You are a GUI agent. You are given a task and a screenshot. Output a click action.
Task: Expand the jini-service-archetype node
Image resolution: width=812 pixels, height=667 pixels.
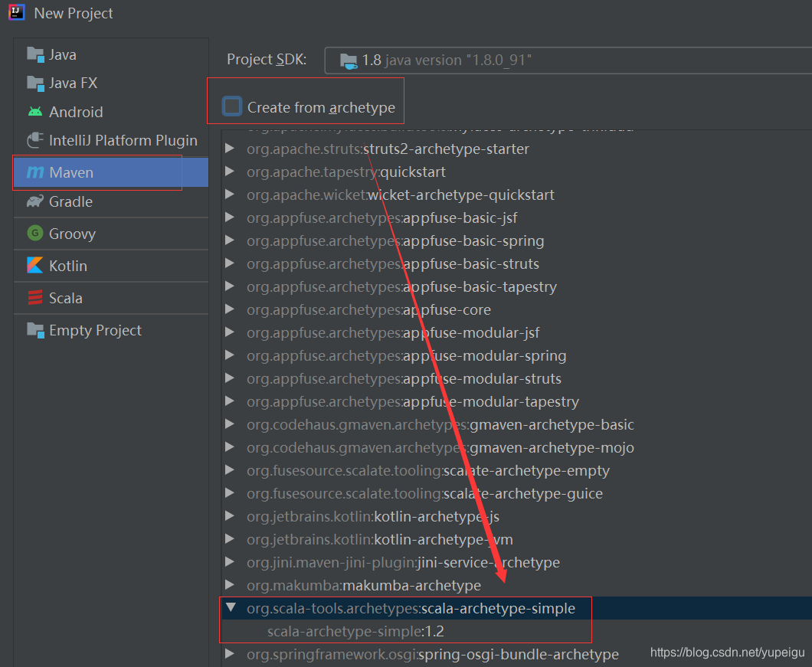click(230, 562)
